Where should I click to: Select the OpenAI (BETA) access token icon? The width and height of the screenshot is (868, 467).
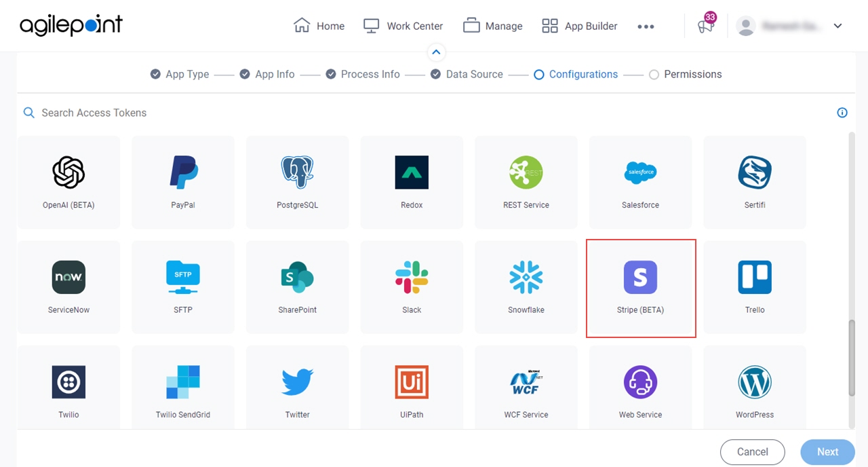(68, 172)
